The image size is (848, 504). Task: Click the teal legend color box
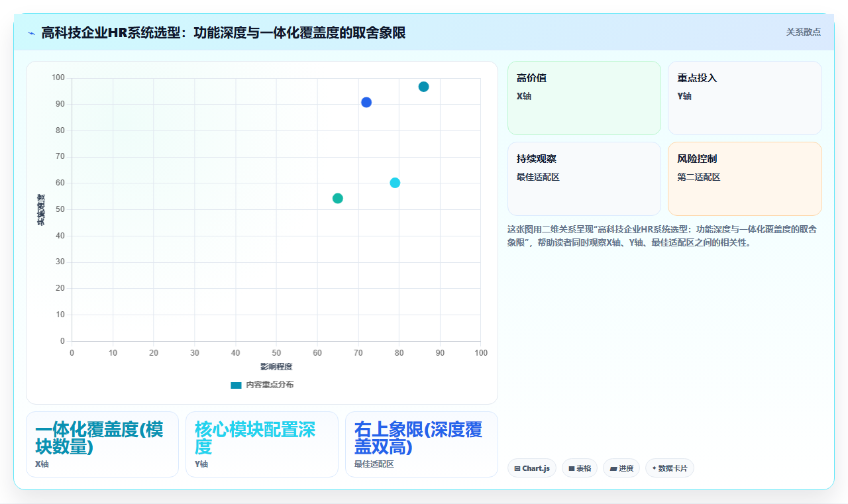click(236, 385)
